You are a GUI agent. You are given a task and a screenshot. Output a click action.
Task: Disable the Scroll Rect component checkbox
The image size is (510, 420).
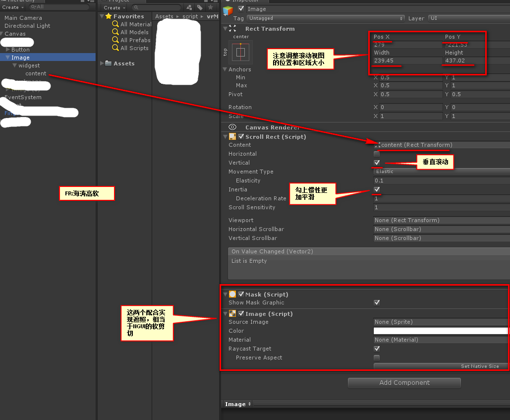tap(241, 137)
